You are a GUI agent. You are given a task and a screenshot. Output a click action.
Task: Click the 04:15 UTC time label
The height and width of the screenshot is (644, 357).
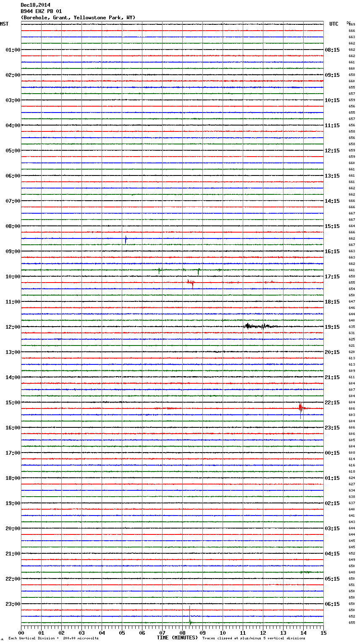click(332, 554)
